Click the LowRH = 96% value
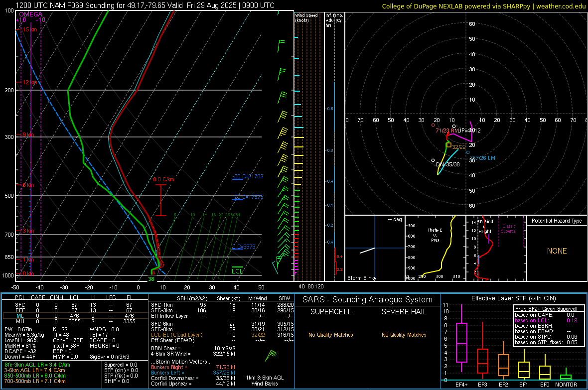 [20, 340]
